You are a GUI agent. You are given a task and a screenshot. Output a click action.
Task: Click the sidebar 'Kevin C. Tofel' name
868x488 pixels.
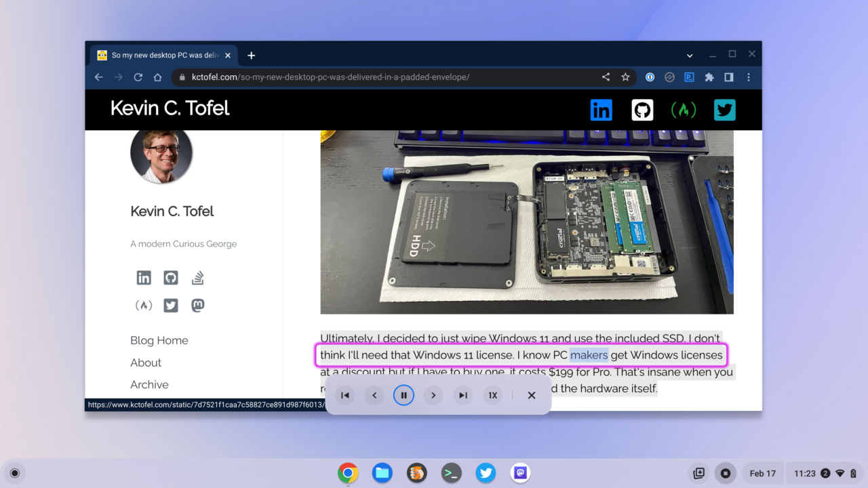click(172, 211)
